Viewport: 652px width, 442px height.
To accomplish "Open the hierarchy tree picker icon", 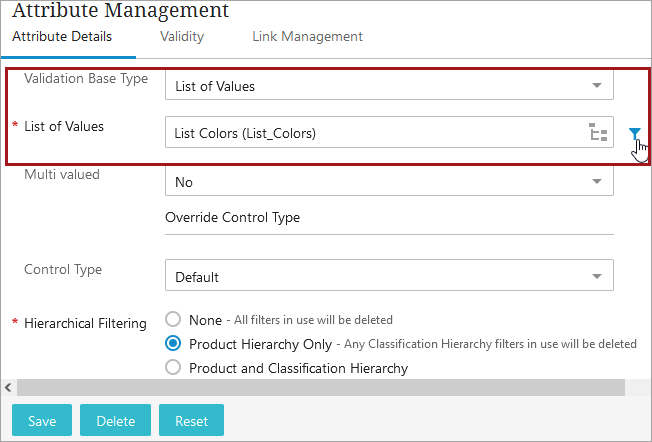I will click(598, 132).
